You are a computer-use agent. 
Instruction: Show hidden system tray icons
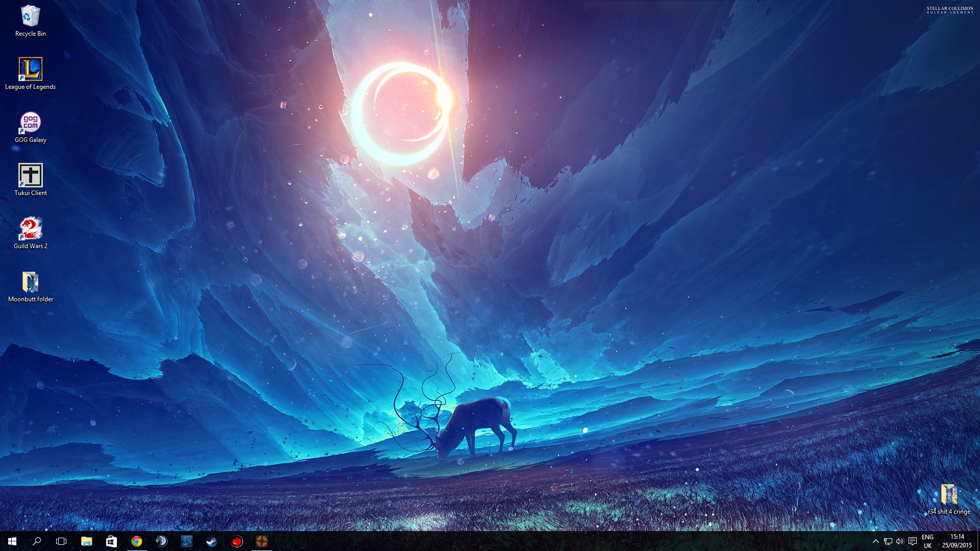876,541
